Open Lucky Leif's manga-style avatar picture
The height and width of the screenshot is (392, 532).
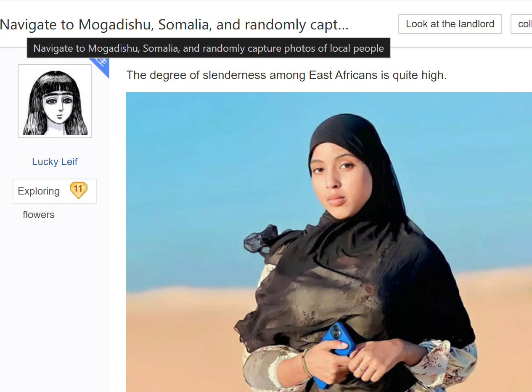[x=55, y=101]
